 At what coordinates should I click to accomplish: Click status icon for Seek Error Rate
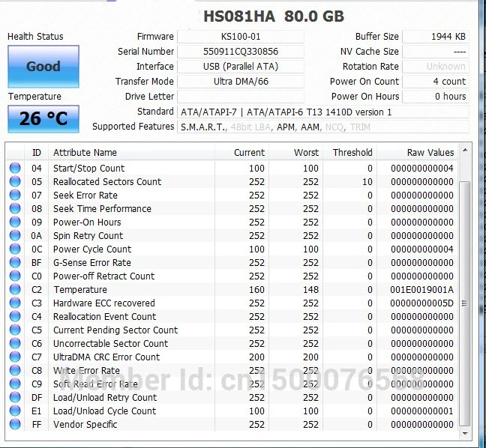[15, 195]
